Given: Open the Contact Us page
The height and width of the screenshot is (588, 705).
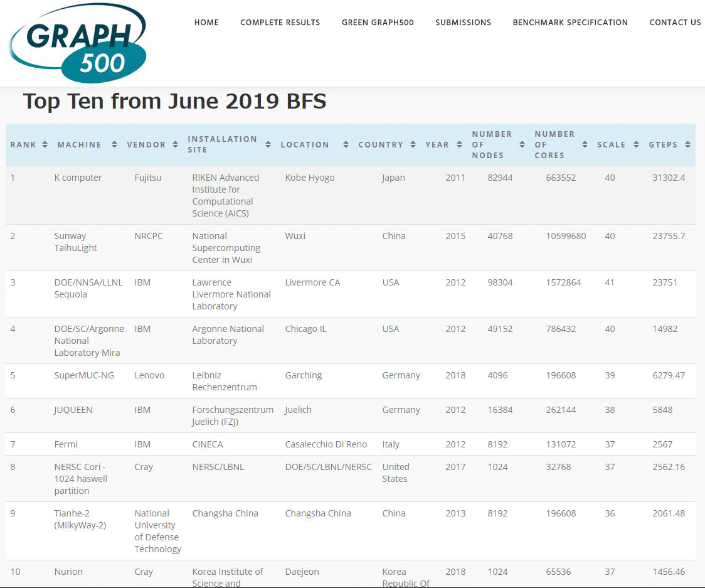Looking at the screenshot, I should (x=675, y=23).
